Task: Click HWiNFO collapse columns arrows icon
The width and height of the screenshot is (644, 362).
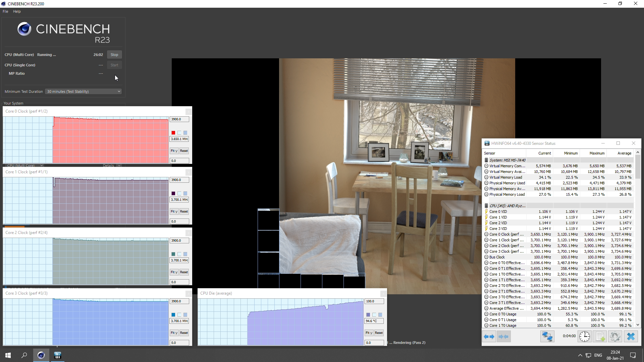Action: click(x=503, y=337)
